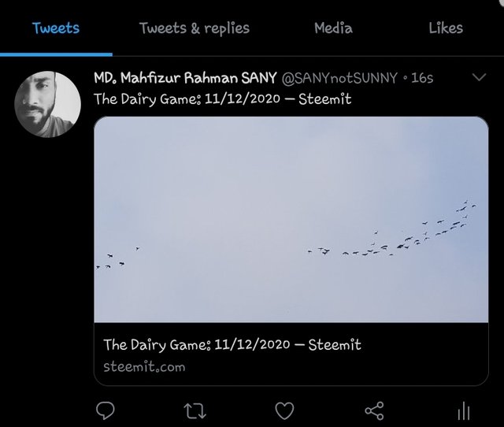This screenshot has width=504, height=427.
Task: View tweet analytics bar chart icon
Action: click(x=464, y=411)
